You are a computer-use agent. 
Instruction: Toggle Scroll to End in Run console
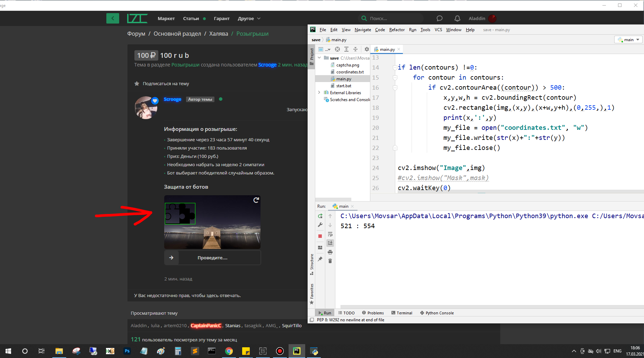[x=330, y=243]
